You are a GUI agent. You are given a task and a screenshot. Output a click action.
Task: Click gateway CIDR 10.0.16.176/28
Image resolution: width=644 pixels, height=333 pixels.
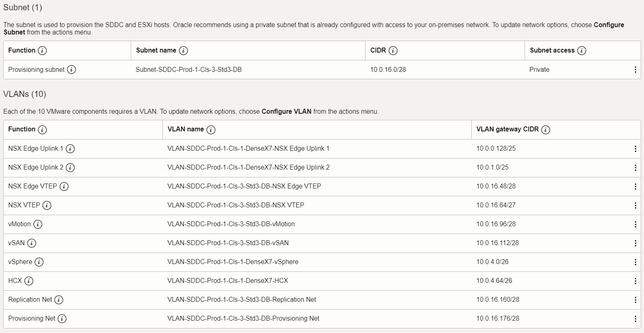[x=498, y=318]
